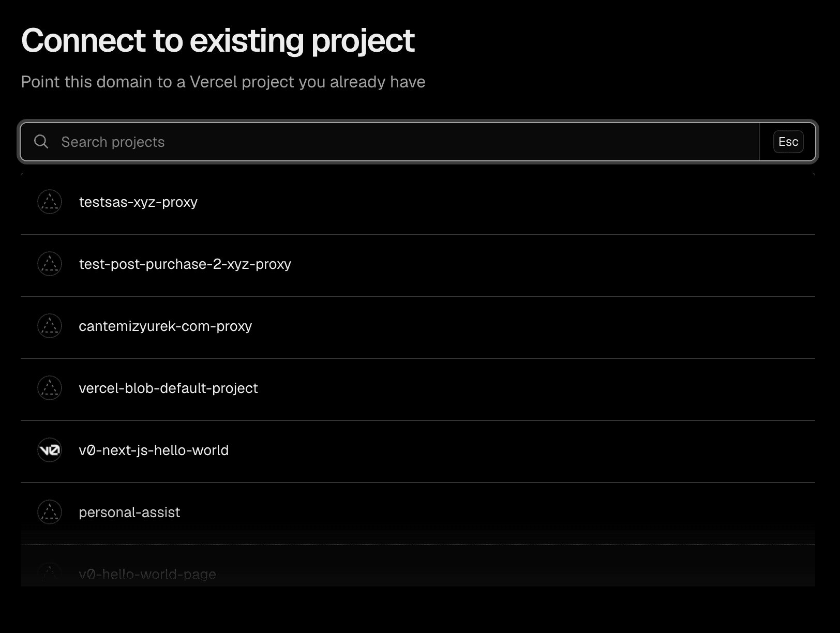Select the v0-hello-world-page project

[418, 566]
